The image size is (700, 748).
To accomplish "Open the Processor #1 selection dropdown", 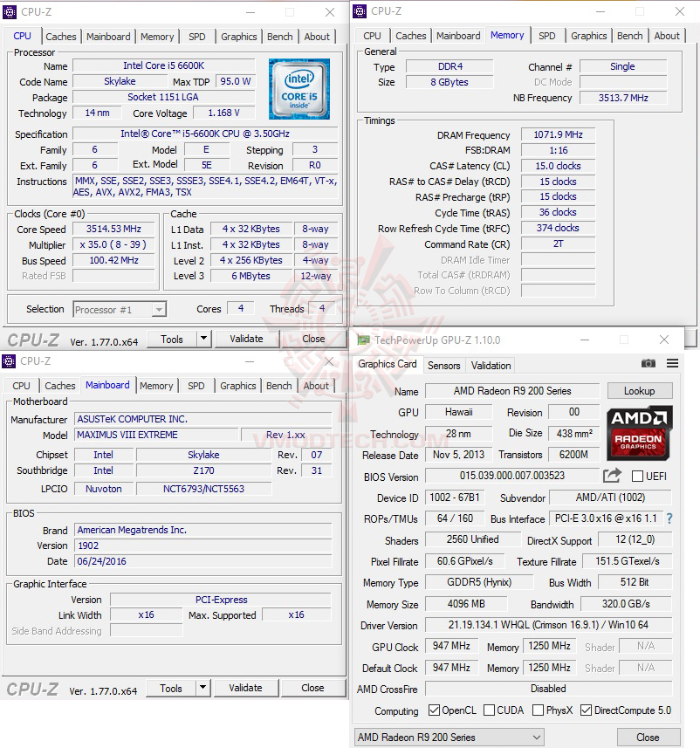I will tap(158, 309).
